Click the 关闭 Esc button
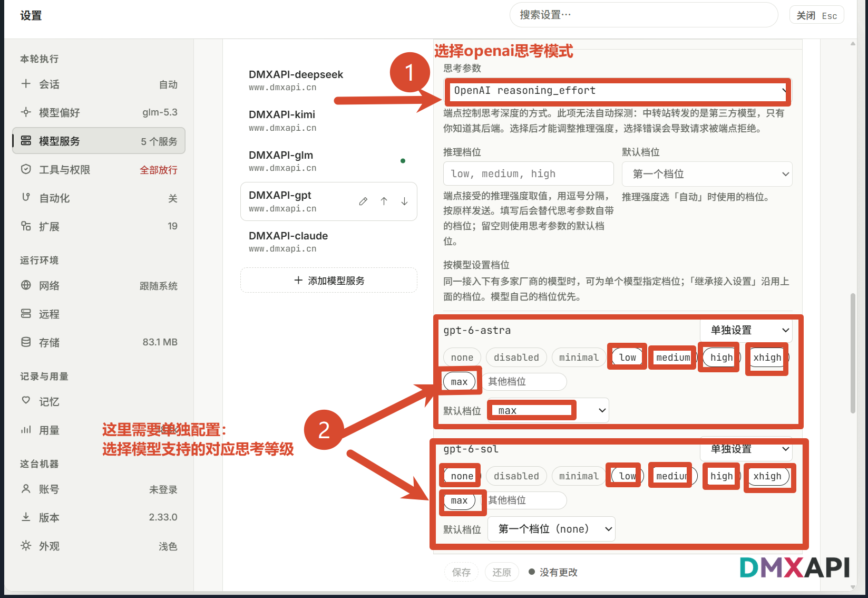The height and width of the screenshot is (598, 868). pos(816,15)
